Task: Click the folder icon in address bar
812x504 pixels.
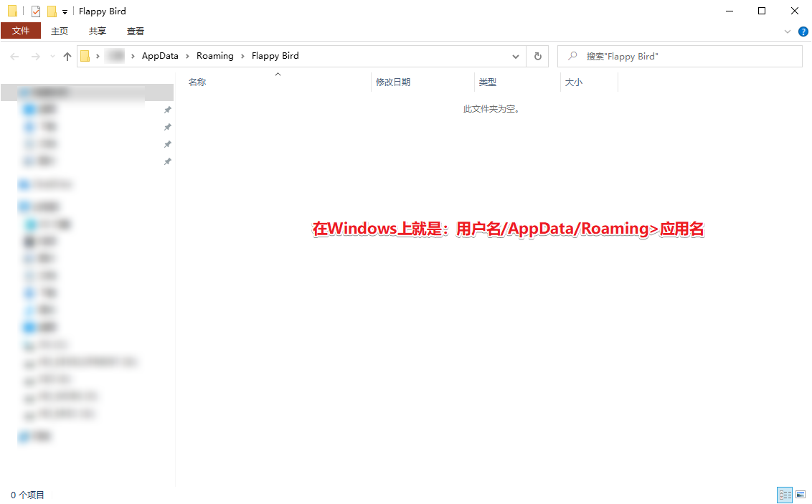Action: (x=85, y=56)
